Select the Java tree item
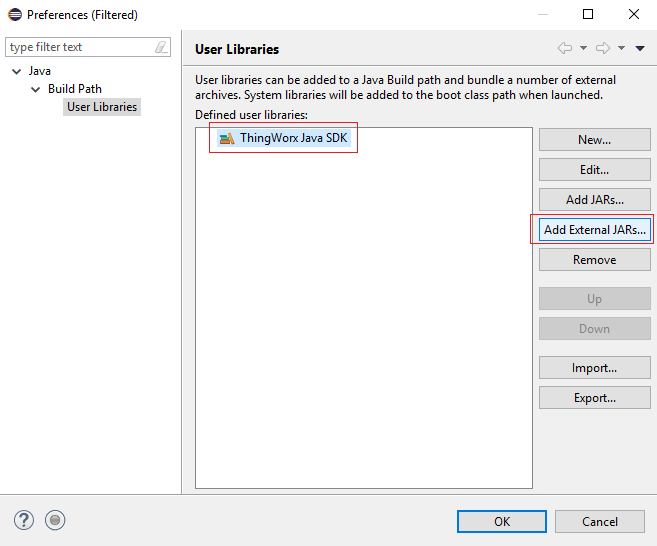Screen dimensions: 657x546 tap(40, 71)
